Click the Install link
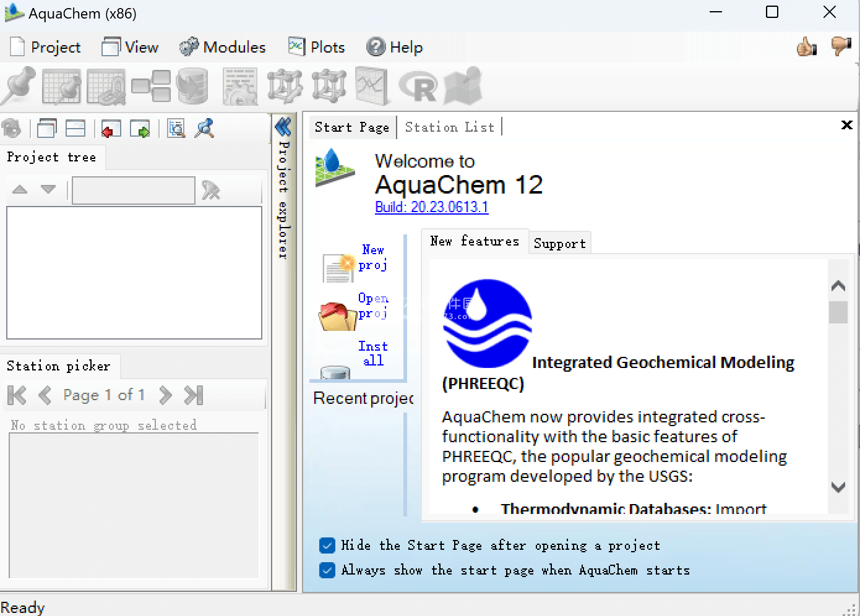 [x=372, y=353]
